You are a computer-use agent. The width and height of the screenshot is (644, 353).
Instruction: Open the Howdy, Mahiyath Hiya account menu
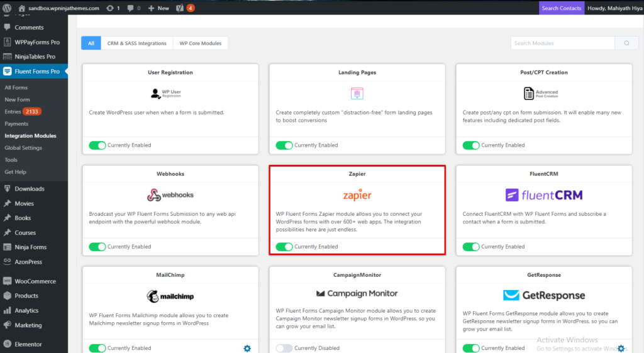(614, 8)
